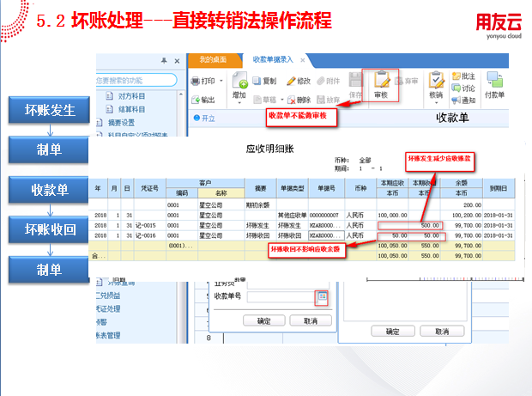Click the 凭证号 column header
This screenshot has height=396, width=532.
pyautogui.click(x=150, y=188)
